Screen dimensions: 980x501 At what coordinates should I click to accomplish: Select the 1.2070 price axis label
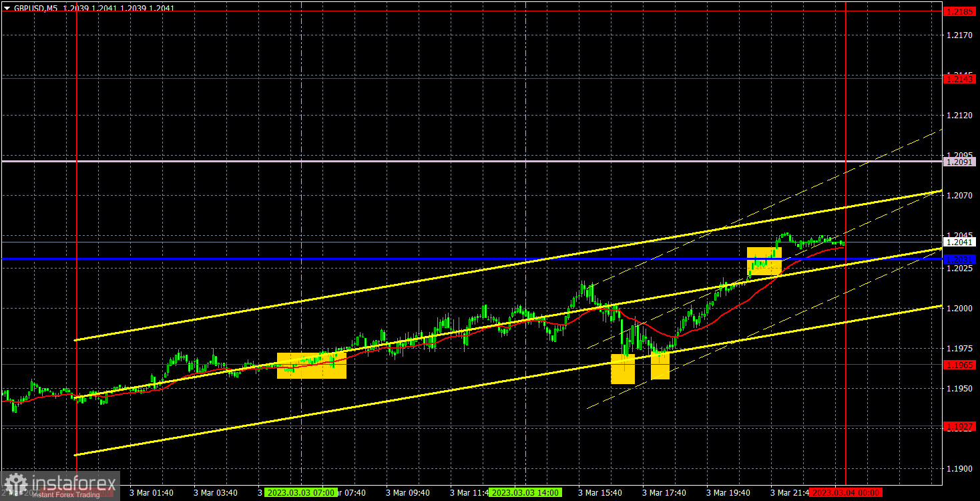point(959,196)
